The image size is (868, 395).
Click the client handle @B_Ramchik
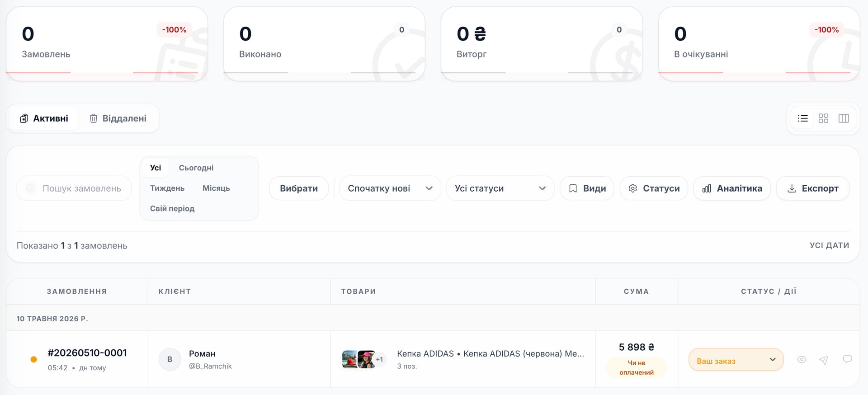(210, 366)
